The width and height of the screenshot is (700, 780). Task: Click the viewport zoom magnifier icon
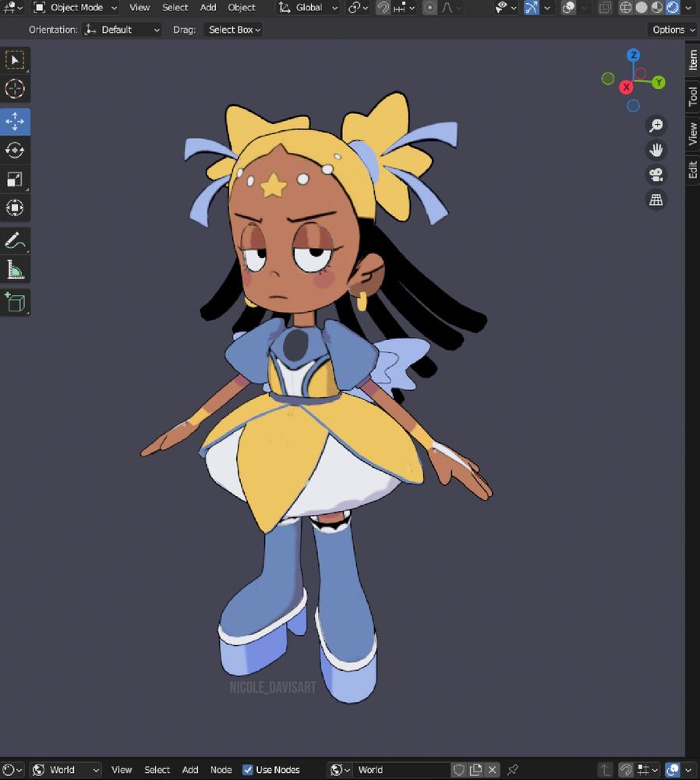coord(656,126)
